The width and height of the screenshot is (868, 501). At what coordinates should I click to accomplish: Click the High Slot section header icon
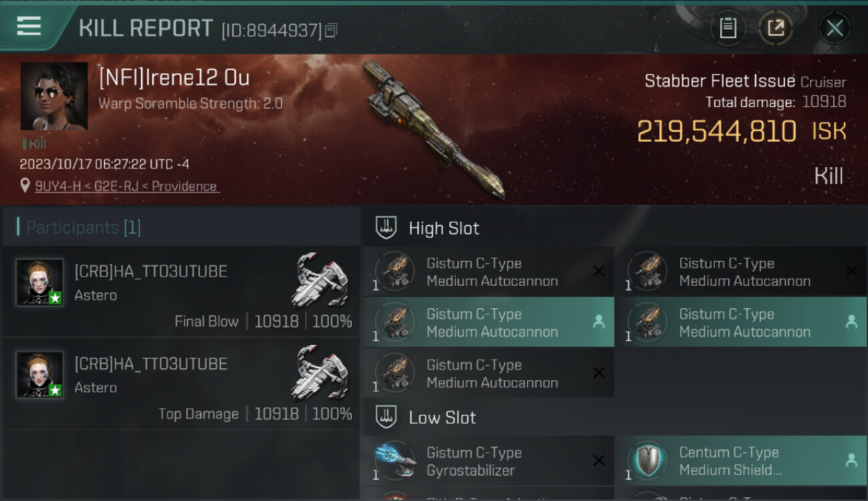[x=386, y=228]
